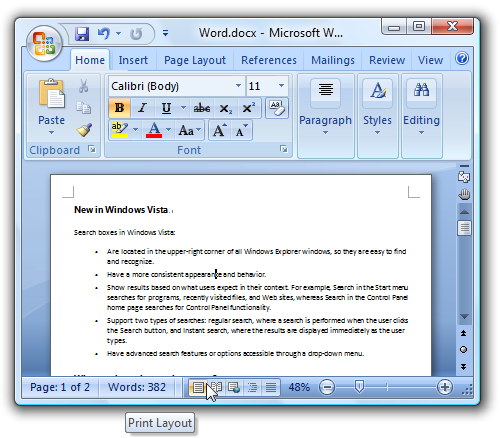Undo the last action
Screen dimensions: 500x438
(x=104, y=34)
